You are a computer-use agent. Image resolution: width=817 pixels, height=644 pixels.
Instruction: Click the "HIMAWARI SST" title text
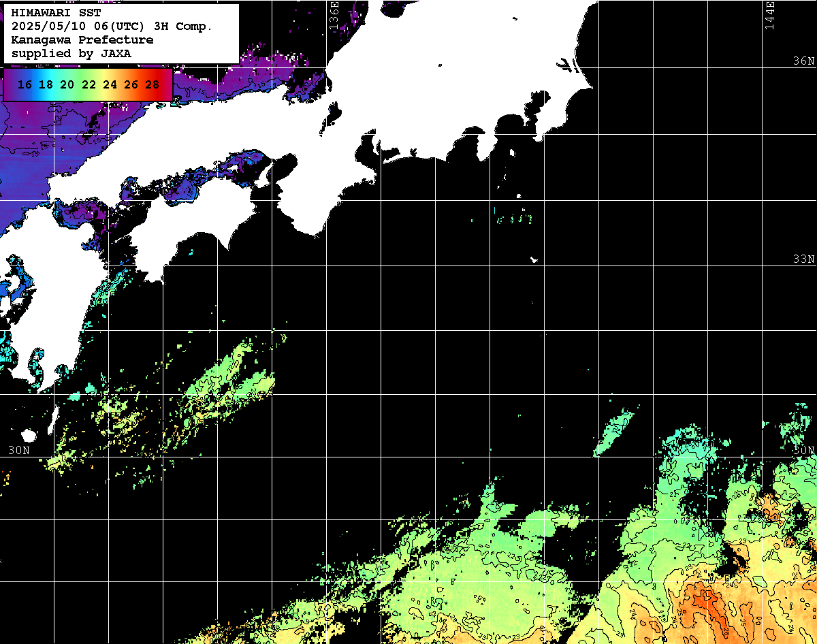[56, 13]
